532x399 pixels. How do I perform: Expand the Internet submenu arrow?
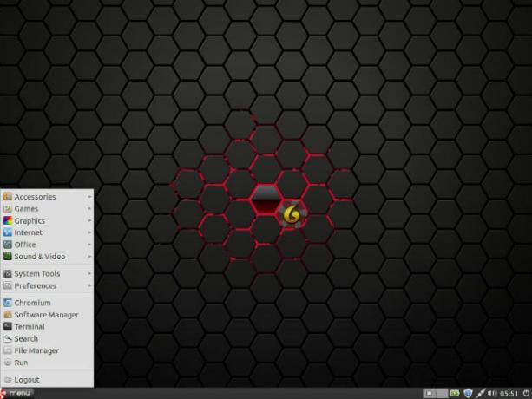coord(89,232)
